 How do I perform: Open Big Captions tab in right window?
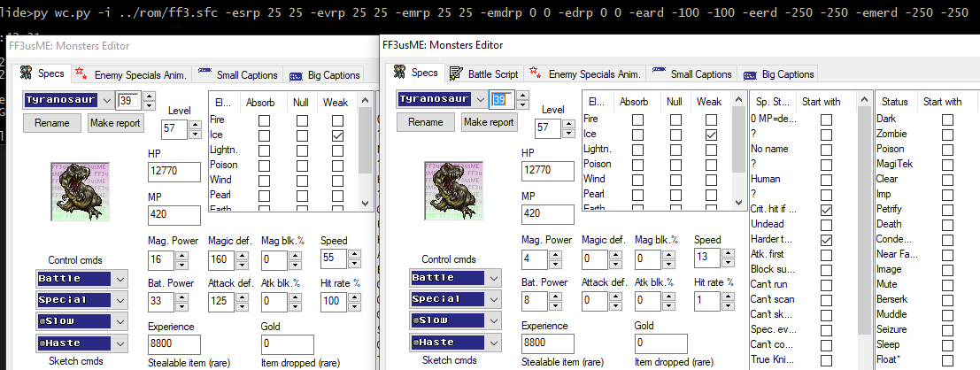tap(778, 73)
